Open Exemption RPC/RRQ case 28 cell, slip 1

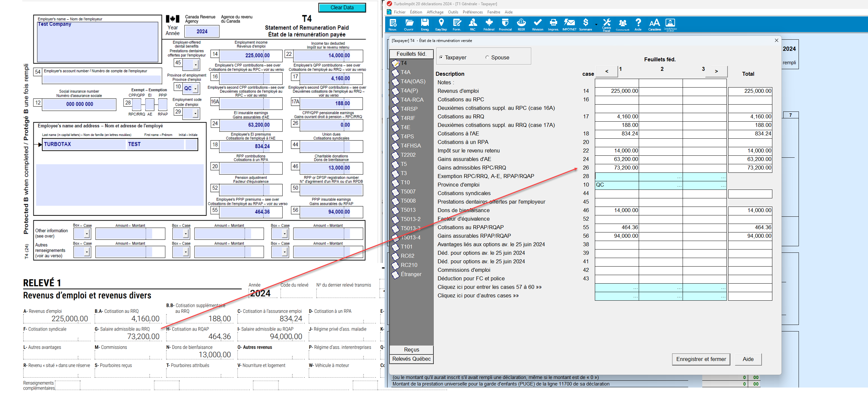617,176
